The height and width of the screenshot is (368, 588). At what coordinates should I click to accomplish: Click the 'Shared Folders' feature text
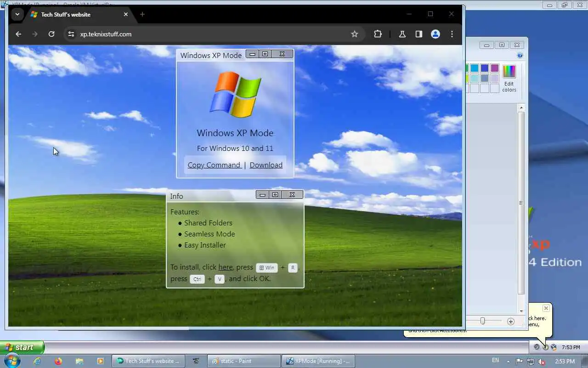(x=208, y=223)
